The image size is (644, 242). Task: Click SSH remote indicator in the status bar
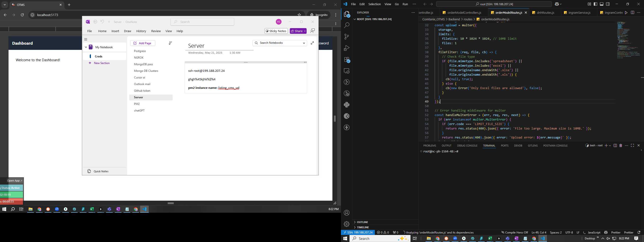coord(358,232)
